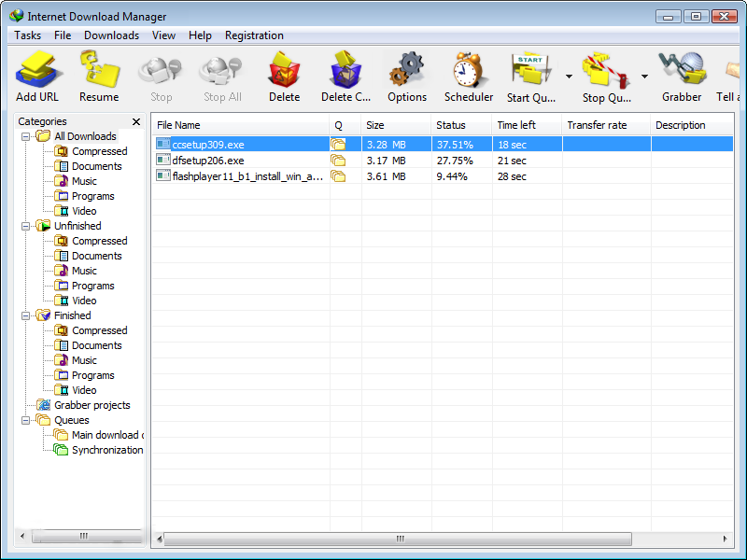Select the All Downloads category
The height and width of the screenshot is (560, 747).
click(85, 136)
